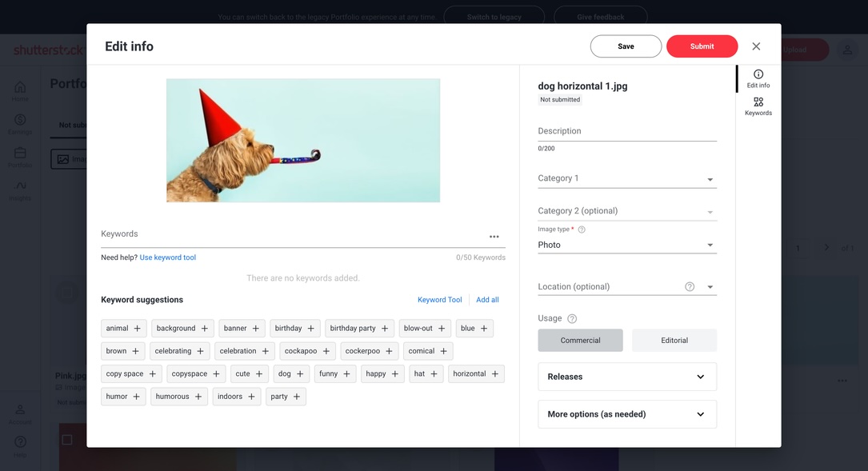Add the 'humorous' keyword suggestion

point(179,397)
